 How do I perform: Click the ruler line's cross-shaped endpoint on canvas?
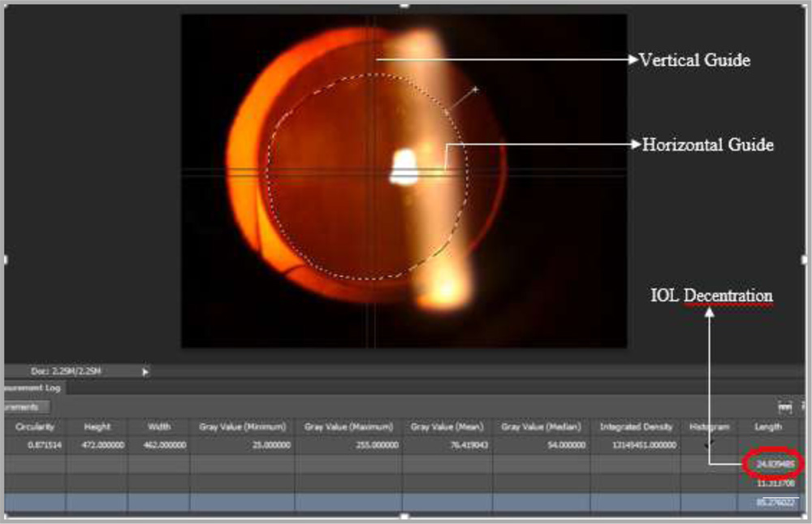[x=476, y=89]
